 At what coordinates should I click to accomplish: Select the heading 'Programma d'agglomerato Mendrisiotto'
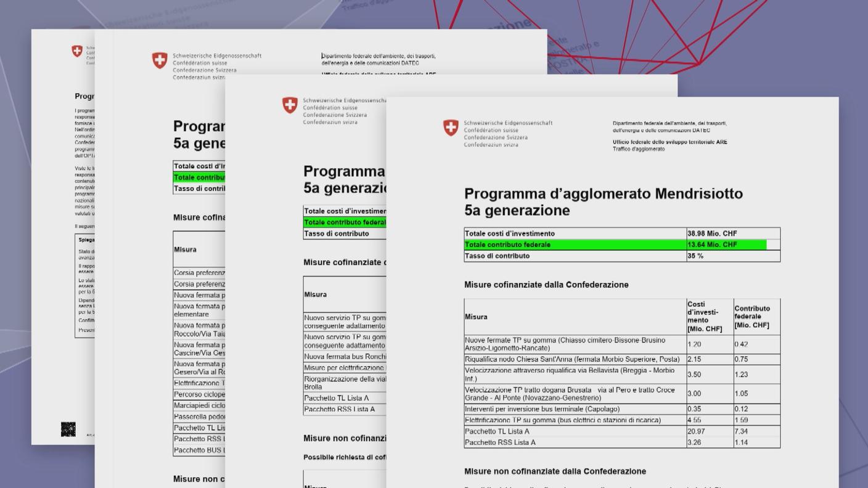click(604, 193)
